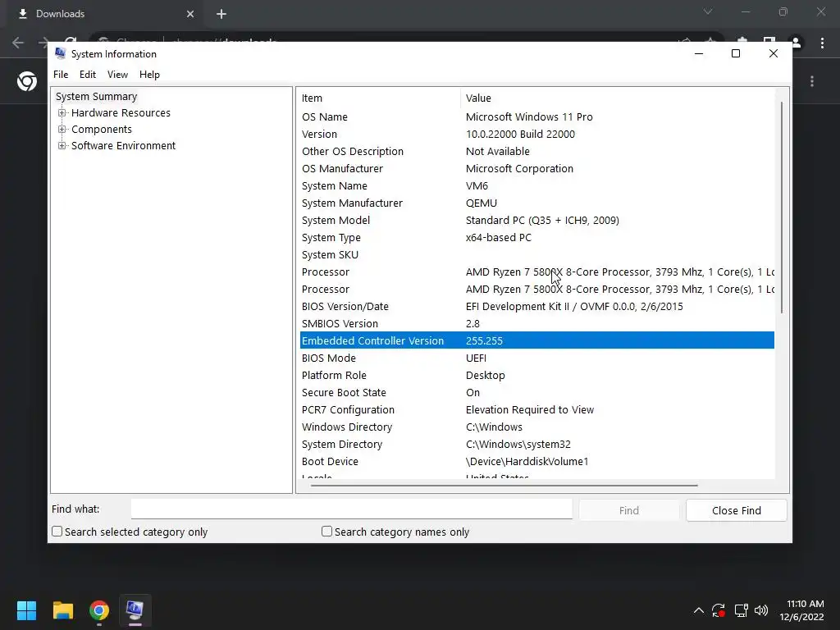Select the System Type row
This screenshot has height=630, width=840.
coord(536,237)
